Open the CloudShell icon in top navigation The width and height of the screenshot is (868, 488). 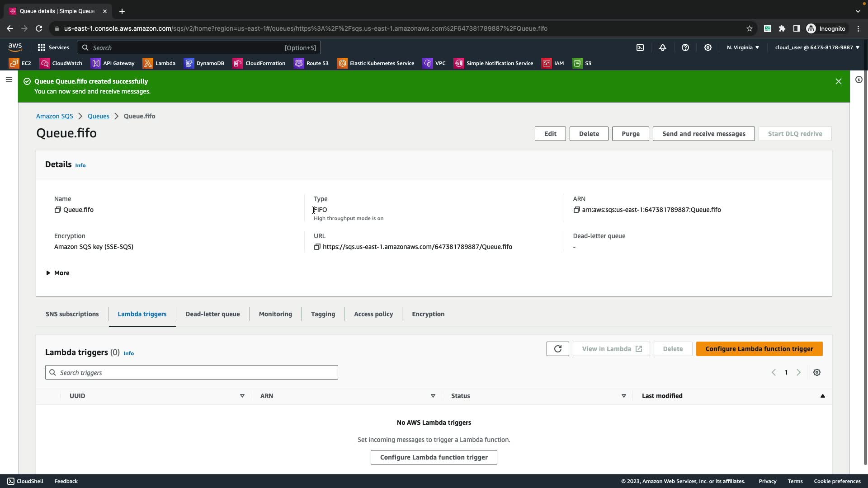click(x=640, y=47)
